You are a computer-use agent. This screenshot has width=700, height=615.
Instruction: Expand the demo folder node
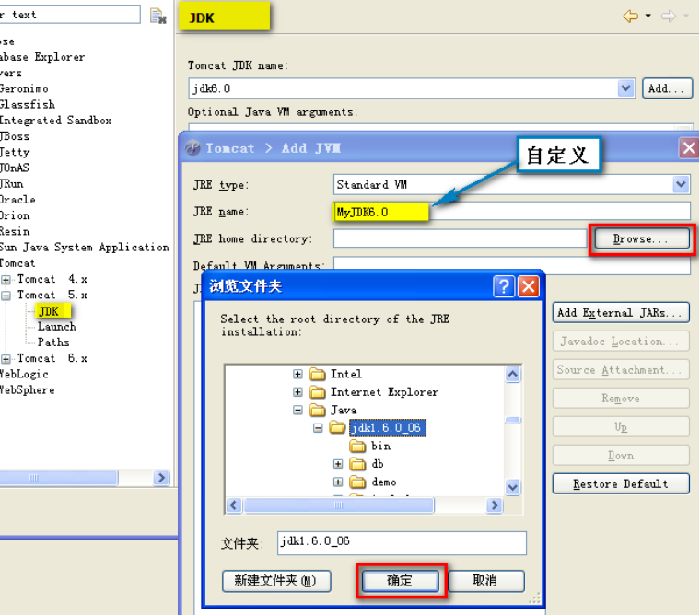(x=338, y=482)
